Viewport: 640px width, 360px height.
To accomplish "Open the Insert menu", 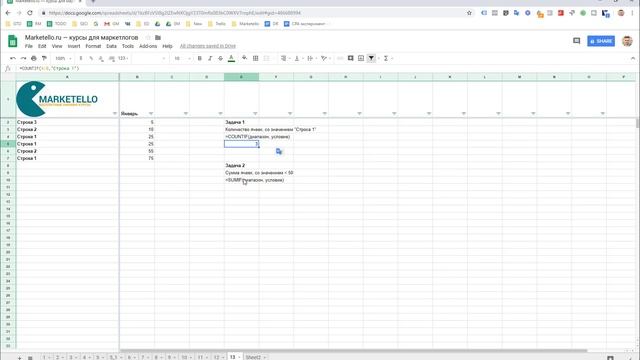I will click(74, 46).
